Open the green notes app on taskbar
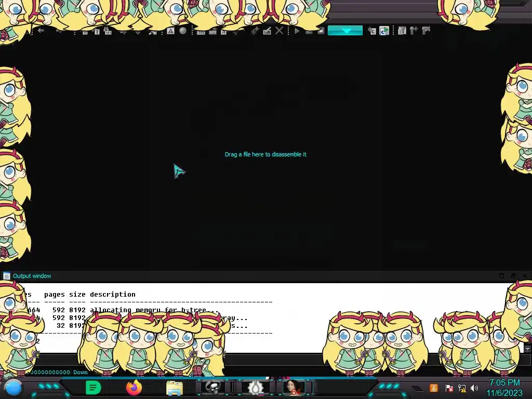 tap(94, 388)
